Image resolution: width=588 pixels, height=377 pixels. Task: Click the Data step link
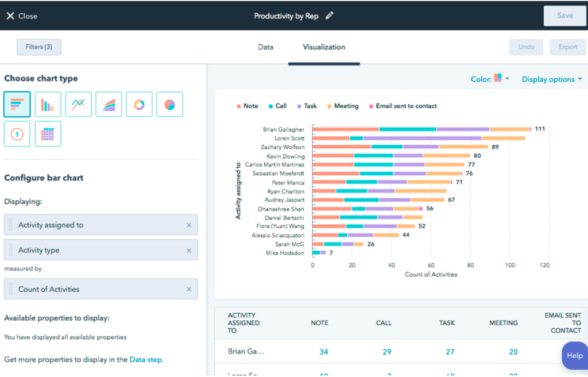click(x=146, y=360)
